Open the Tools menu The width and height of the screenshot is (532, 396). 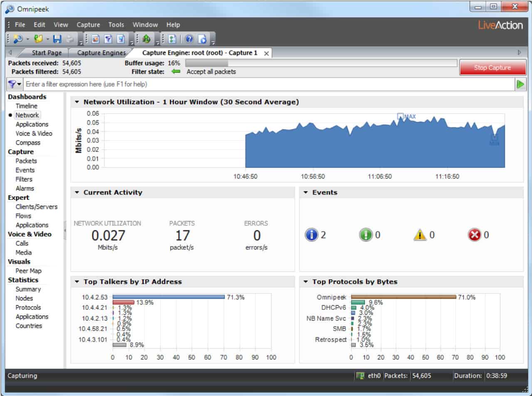point(116,25)
